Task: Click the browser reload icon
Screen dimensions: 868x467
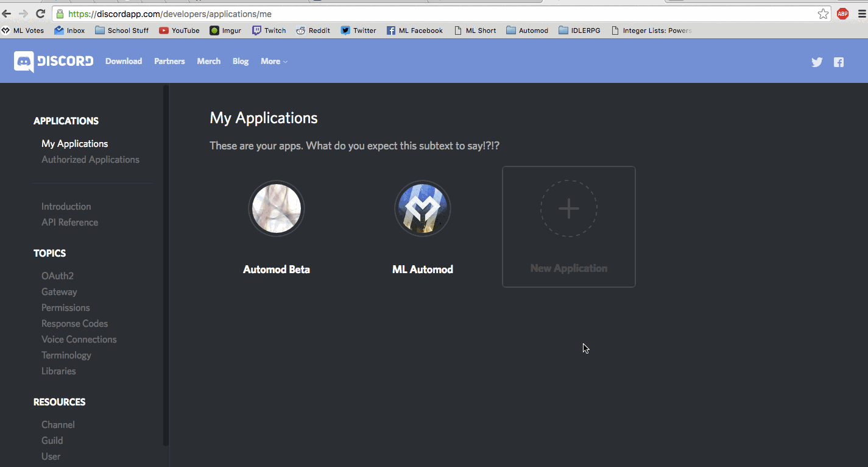Action: pos(41,13)
